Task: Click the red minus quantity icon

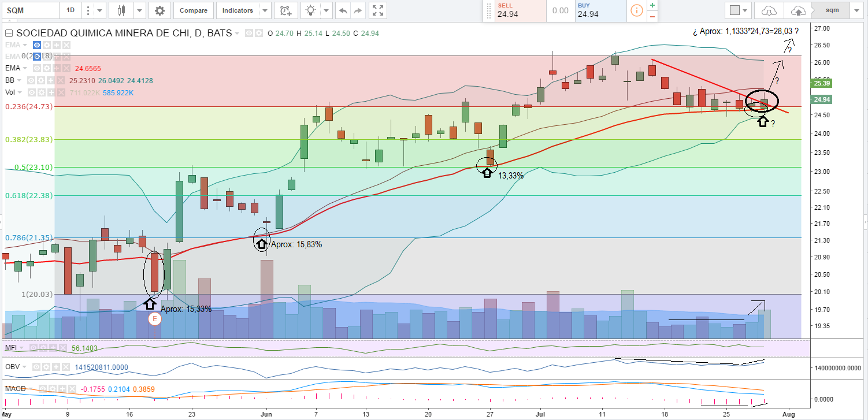Action: pos(652,16)
